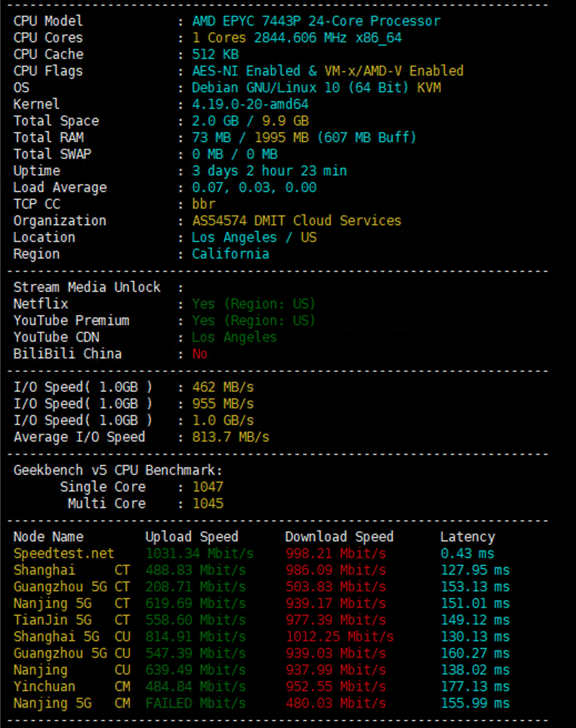Click the Upload Speed column header
Viewport: 576px width, 728px height.
point(191,537)
